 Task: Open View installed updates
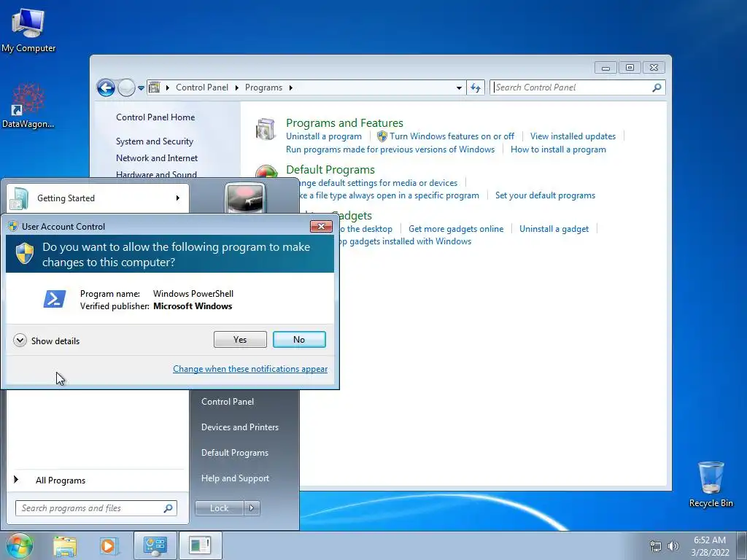[573, 136]
